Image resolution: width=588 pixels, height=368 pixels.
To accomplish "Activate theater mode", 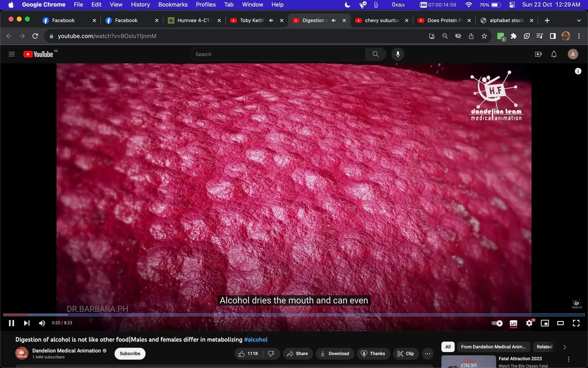I will pos(560,323).
